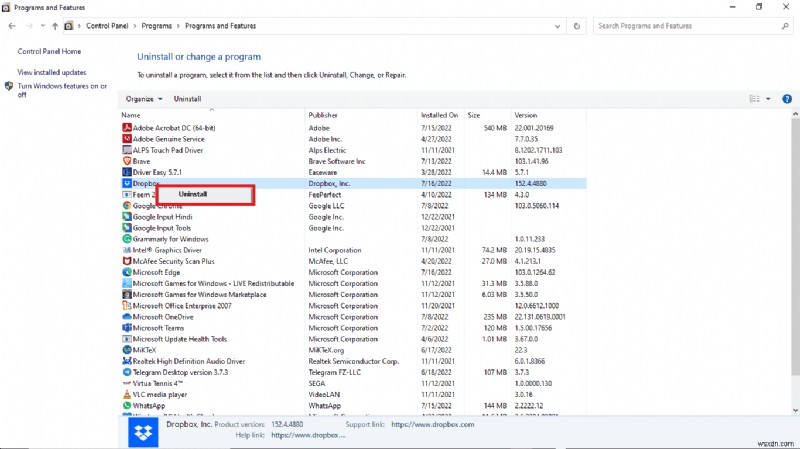
Task: Click the 'VideoLAN' publisher cell
Action: click(x=324, y=394)
